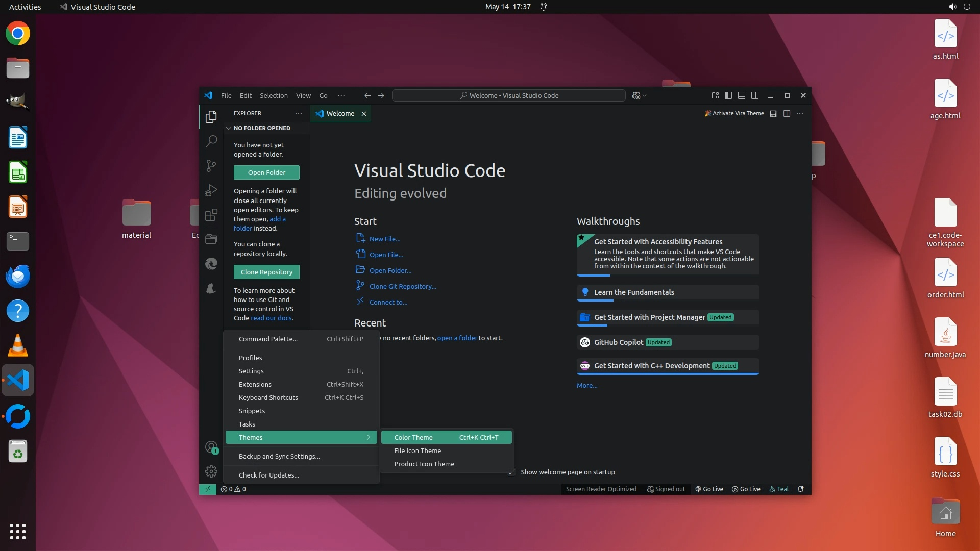This screenshot has width=980, height=551.
Task: Open the Run and Debug view
Action: coord(211,190)
